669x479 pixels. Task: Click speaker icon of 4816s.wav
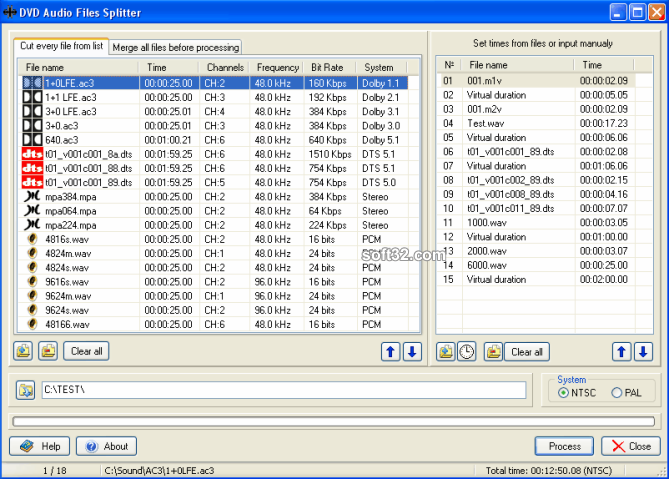32,239
